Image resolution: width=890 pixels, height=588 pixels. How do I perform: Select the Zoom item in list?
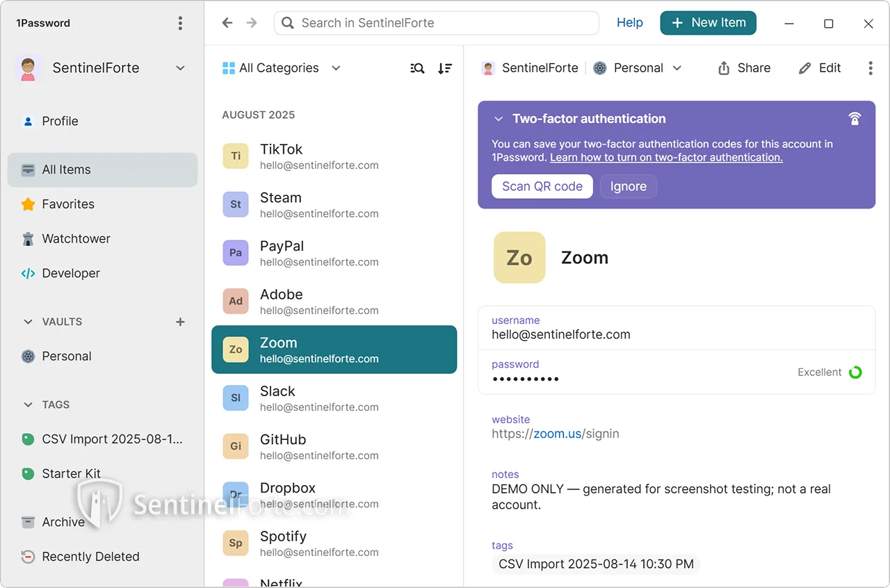click(x=334, y=350)
